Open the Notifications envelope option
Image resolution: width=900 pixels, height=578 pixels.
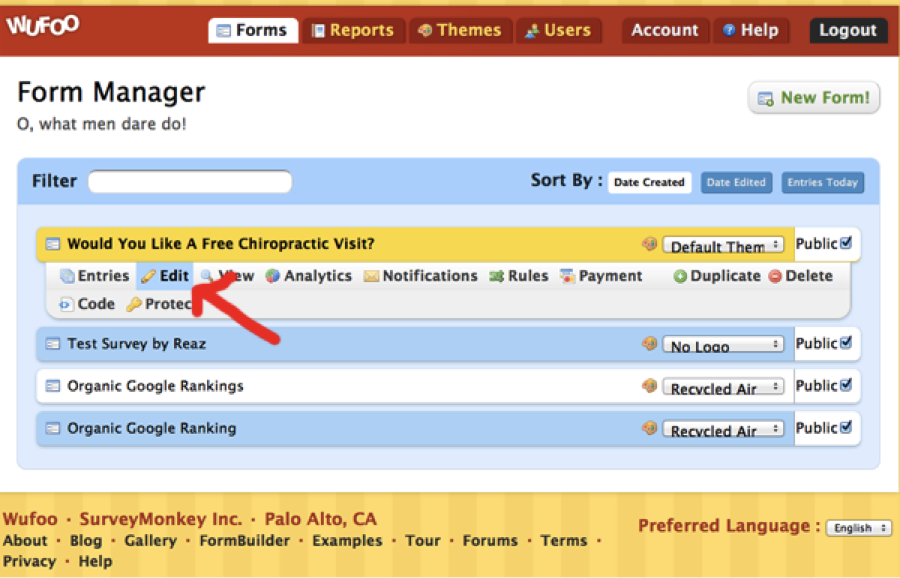[420, 276]
